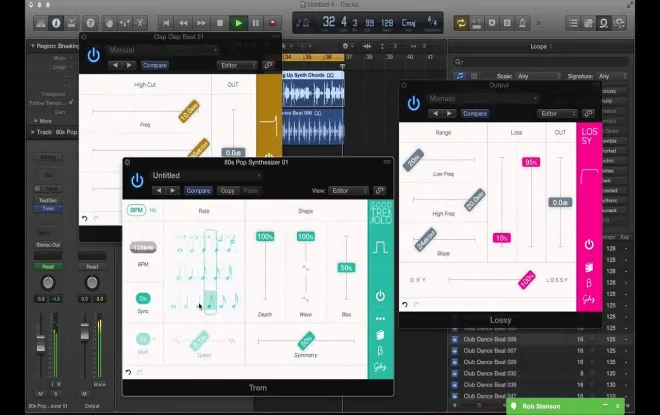Toggle power on Clap Clap Beat 01 plugin
The height and width of the screenshot is (415, 660).
(93, 55)
